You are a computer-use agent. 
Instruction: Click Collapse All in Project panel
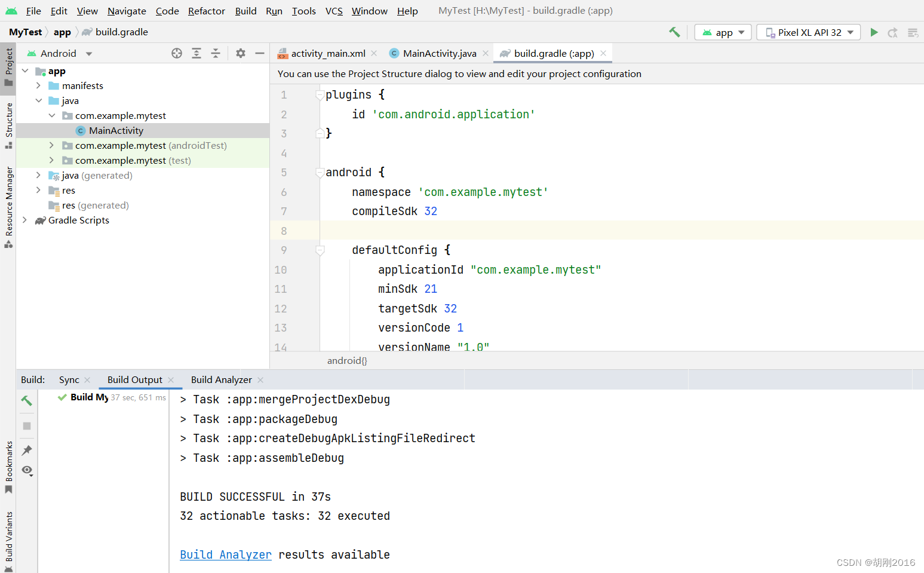(216, 53)
